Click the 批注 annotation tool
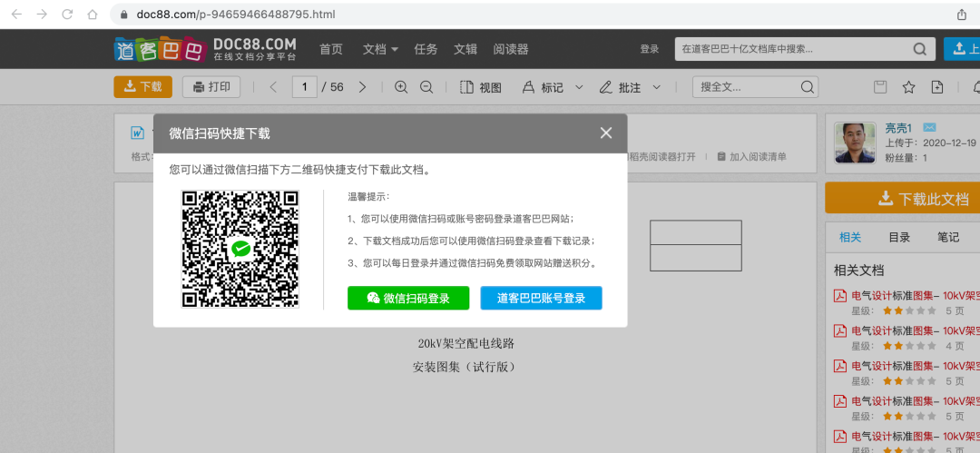The height and width of the screenshot is (453, 980). pos(620,87)
